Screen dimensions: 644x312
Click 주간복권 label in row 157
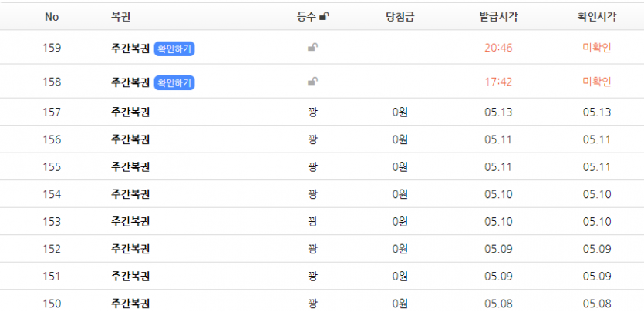(130, 112)
